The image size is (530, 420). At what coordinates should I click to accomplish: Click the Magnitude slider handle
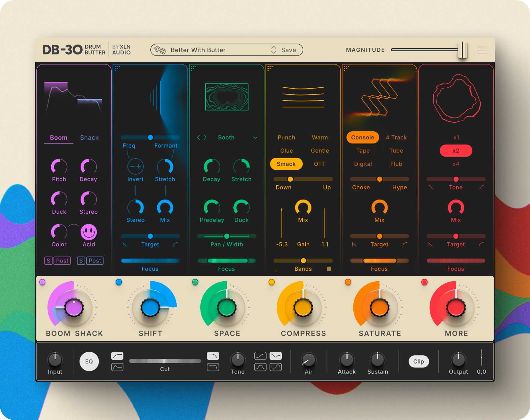pos(463,50)
